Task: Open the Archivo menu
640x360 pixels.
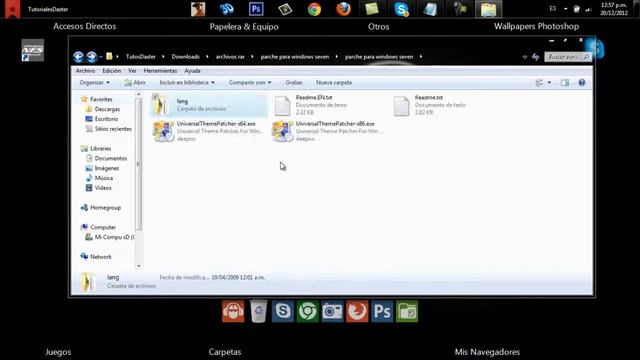Action: 85,71
